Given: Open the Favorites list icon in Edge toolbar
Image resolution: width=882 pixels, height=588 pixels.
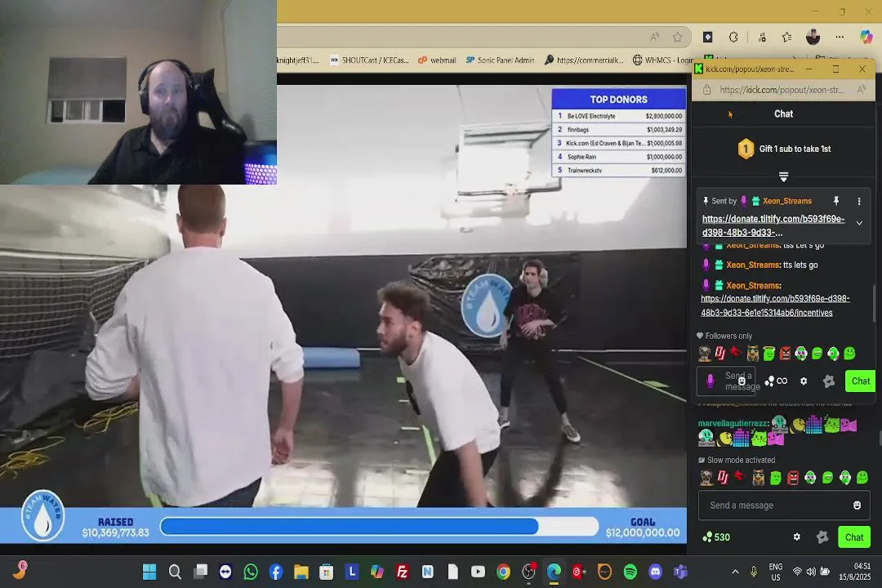Looking at the screenshot, I should click(x=787, y=37).
